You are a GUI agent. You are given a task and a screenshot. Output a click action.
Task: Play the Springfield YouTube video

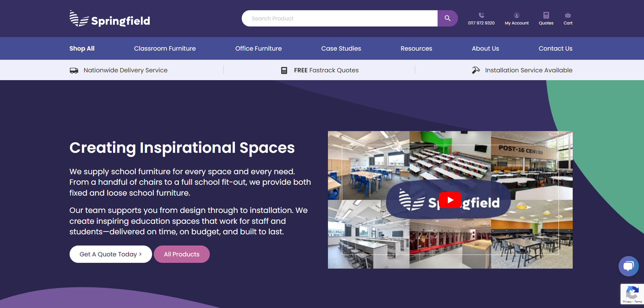[x=450, y=200]
